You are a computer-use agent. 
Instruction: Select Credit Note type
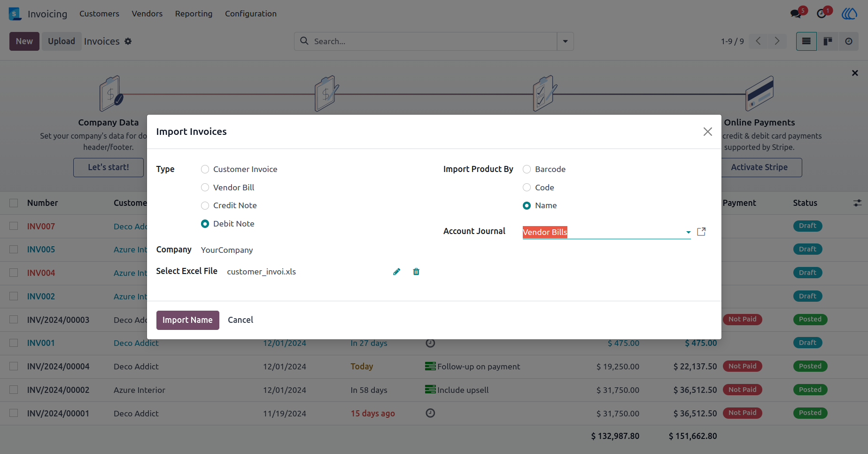(x=205, y=205)
